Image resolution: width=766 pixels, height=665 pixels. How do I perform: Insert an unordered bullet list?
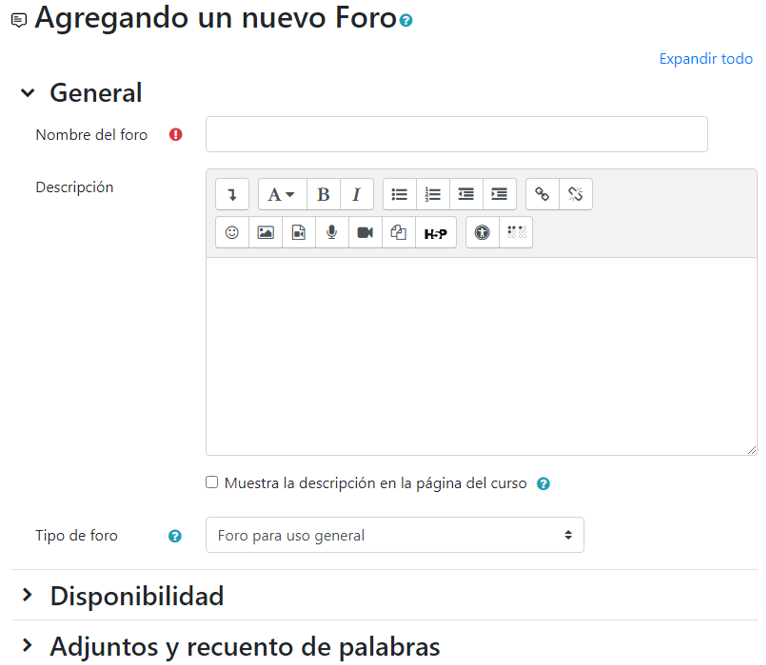(400, 194)
